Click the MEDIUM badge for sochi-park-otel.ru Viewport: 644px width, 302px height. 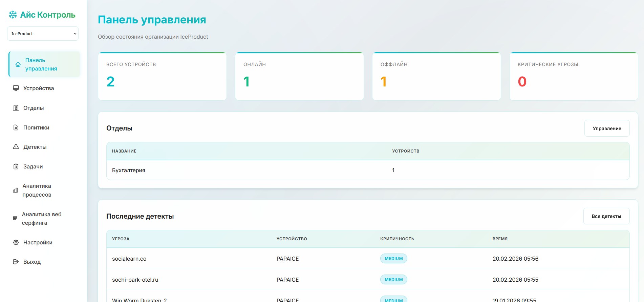393,280
